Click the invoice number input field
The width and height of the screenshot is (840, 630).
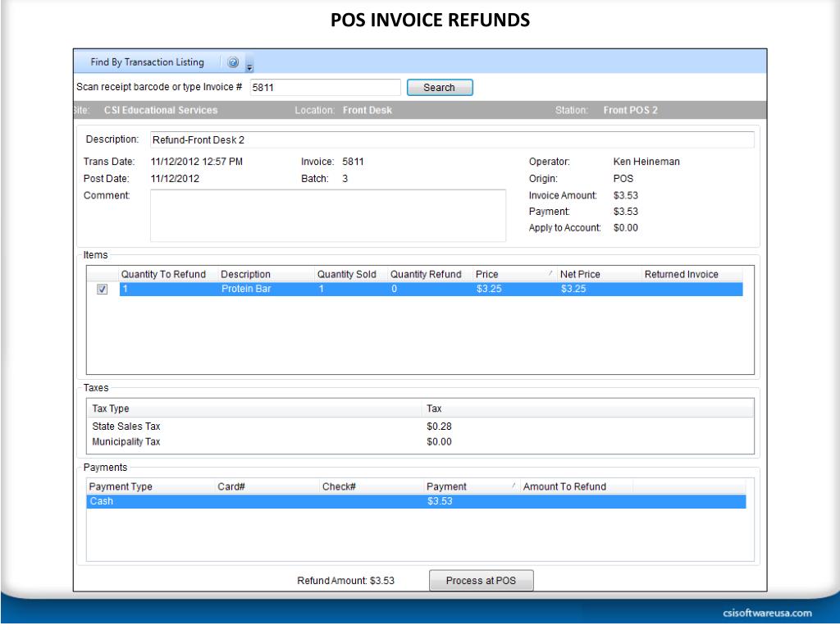(x=325, y=87)
